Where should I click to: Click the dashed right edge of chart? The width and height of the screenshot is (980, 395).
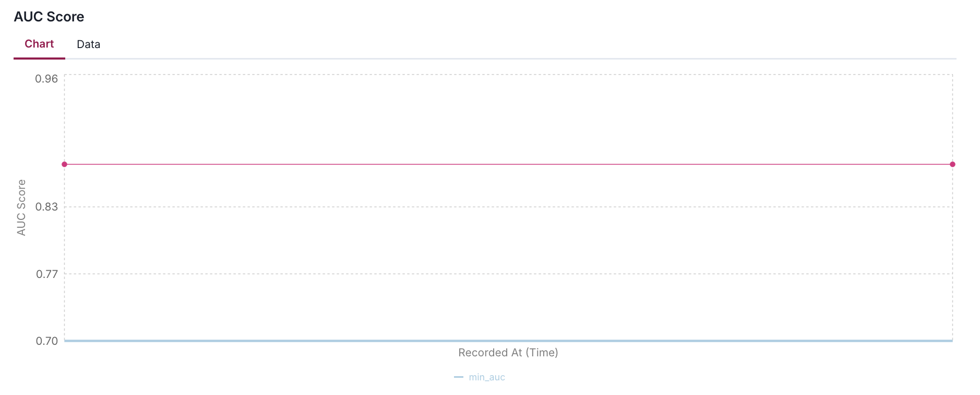tap(952, 251)
